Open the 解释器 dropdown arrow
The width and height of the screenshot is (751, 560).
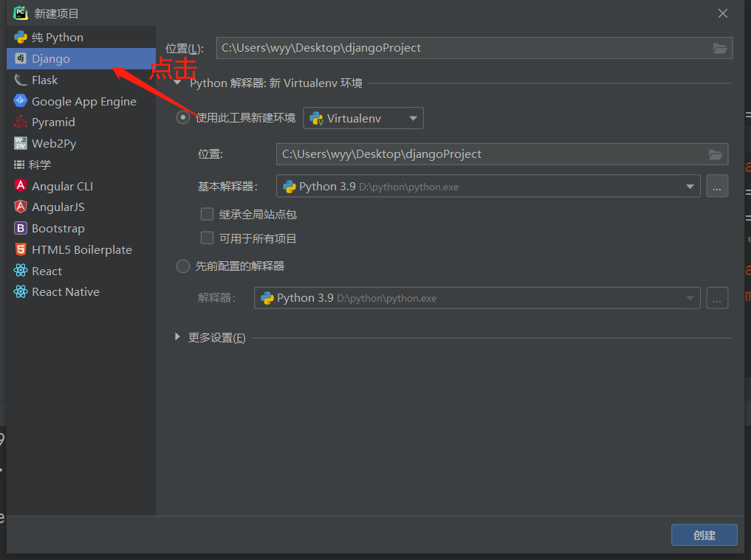[x=690, y=298]
